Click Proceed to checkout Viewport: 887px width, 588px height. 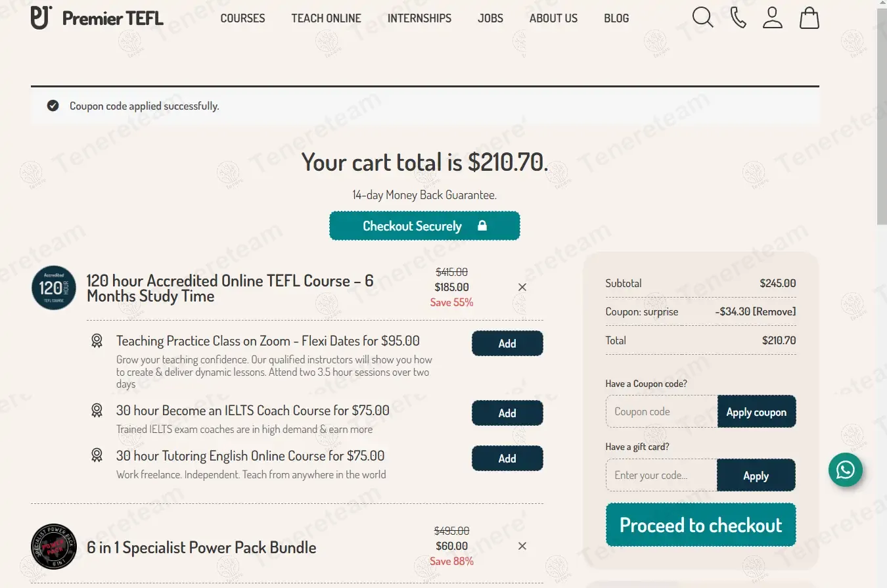(700, 525)
